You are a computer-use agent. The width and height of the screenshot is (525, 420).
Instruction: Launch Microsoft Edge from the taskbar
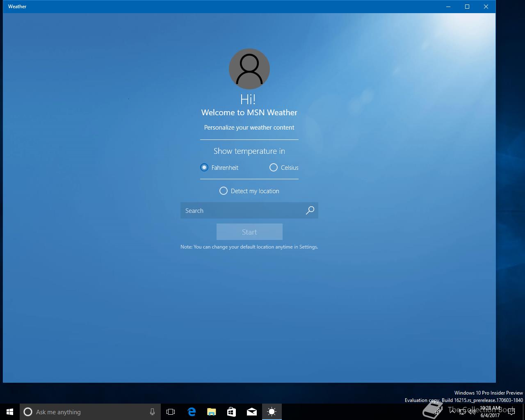click(x=192, y=412)
